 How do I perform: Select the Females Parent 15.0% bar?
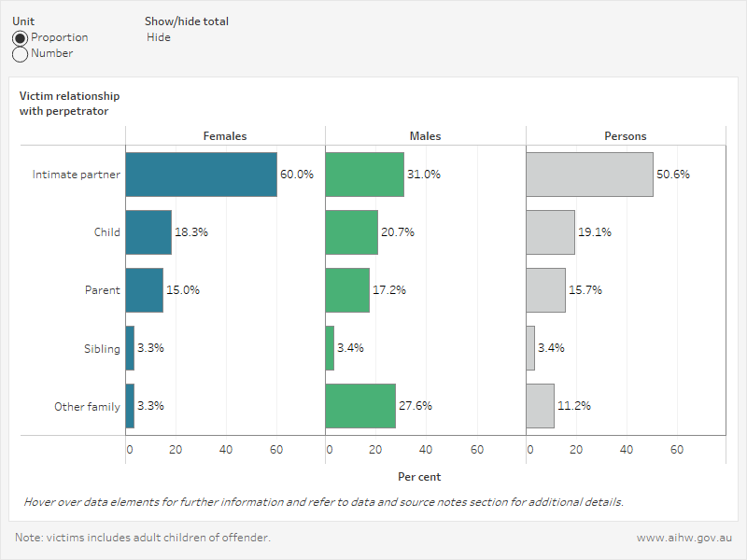pos(143,289)
